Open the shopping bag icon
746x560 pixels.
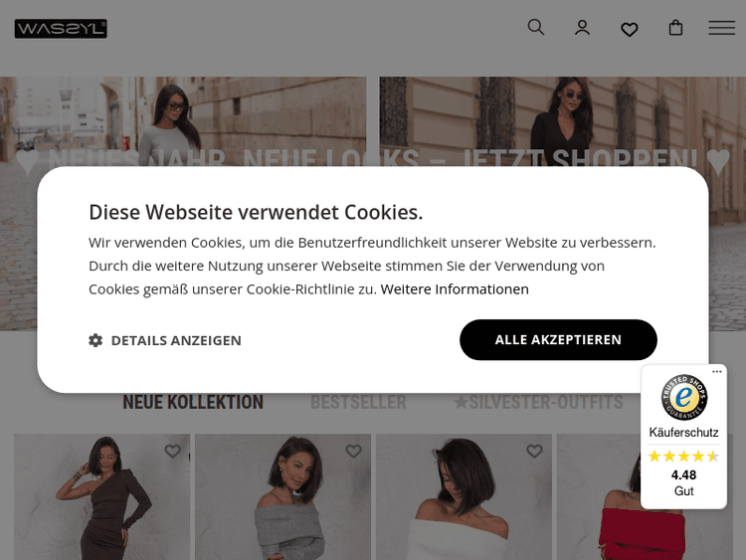click(x=675, y=28)
